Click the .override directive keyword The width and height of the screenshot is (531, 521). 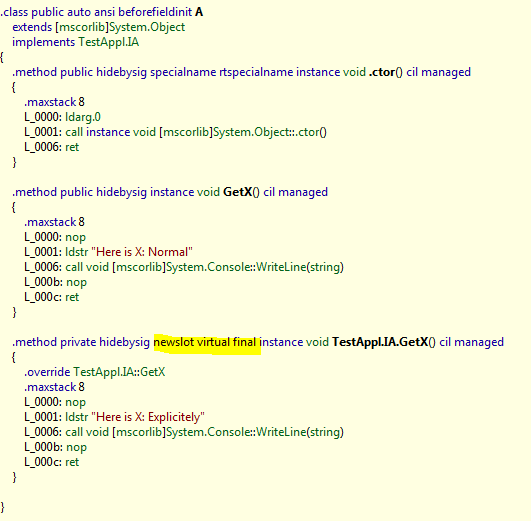[x=47, y=372]
